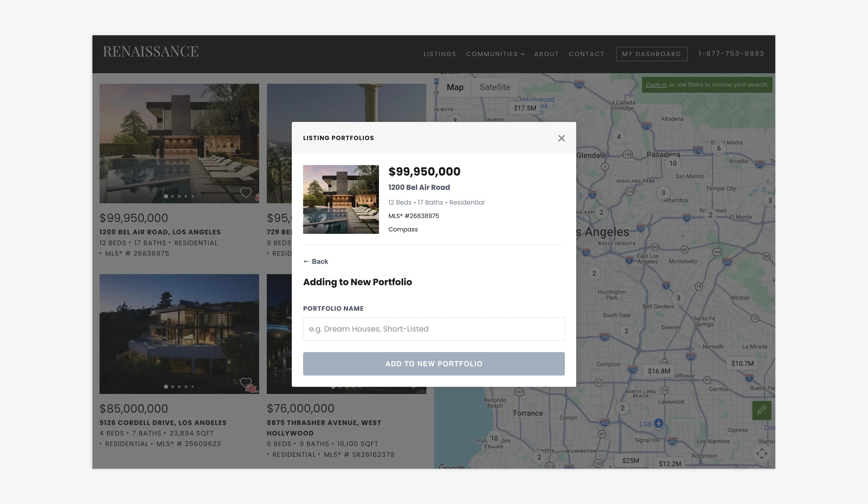Click the $85,000,000 listing price
The height and width of the screenshot is (504, 868).
tap(134, 409)
